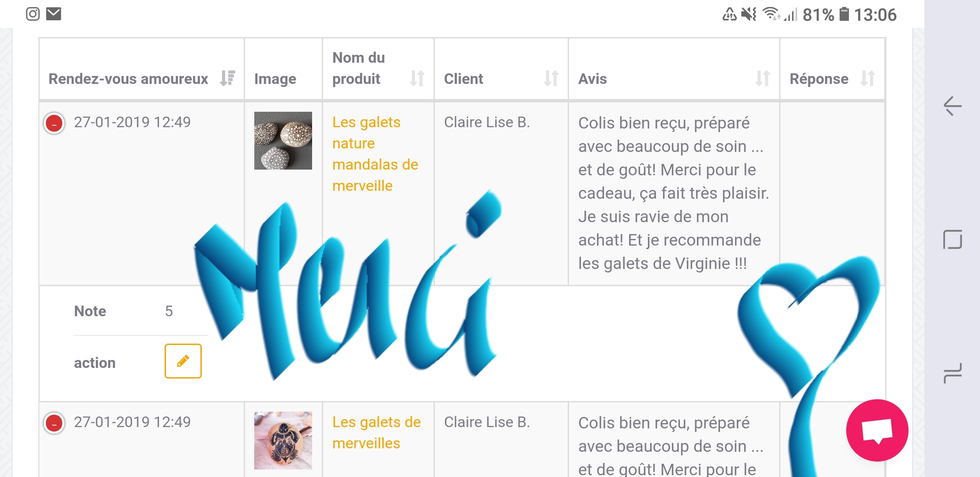Image resolution: width=980 pixels, height=477 pixels.
Task: Tap the Android back arrow
Action: point(953,106)
